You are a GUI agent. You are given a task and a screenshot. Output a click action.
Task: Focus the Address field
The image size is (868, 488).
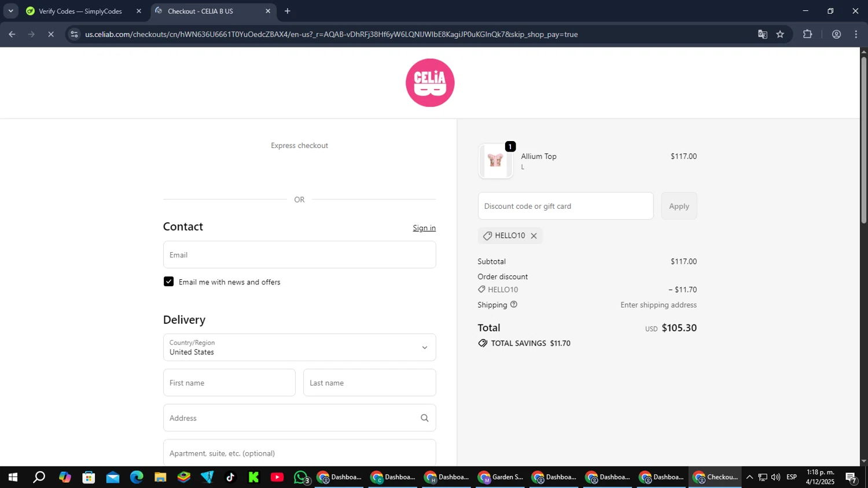[299, 418]
